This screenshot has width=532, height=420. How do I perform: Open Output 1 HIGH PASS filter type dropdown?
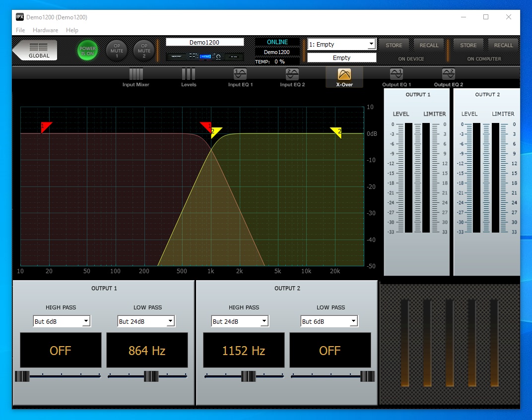coord(61,321)
